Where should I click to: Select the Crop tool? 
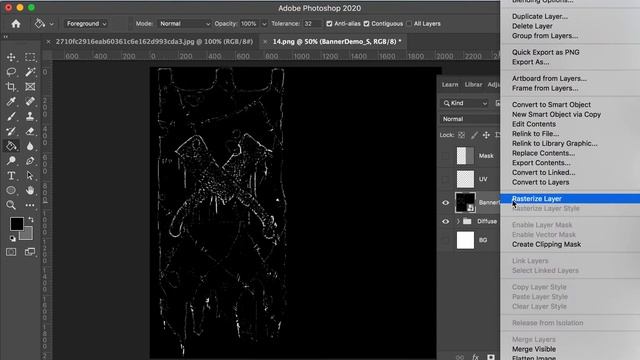tap(11, 87)
